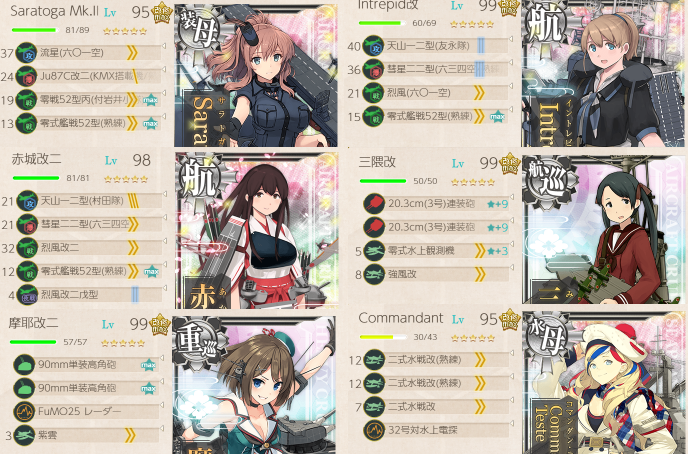Click the red gun icon of first 20.3cm(3号)連装砲

tap(374, 204)
